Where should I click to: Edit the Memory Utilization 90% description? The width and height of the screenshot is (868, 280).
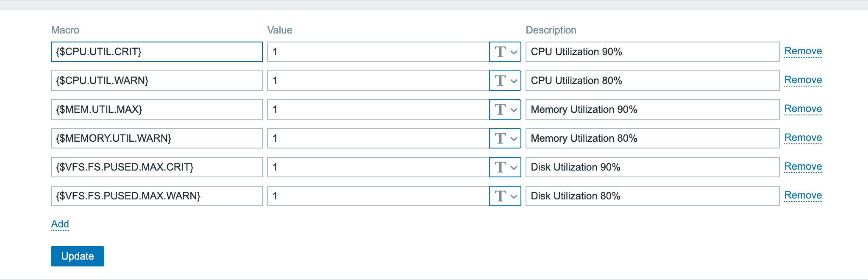pos(652,109)
